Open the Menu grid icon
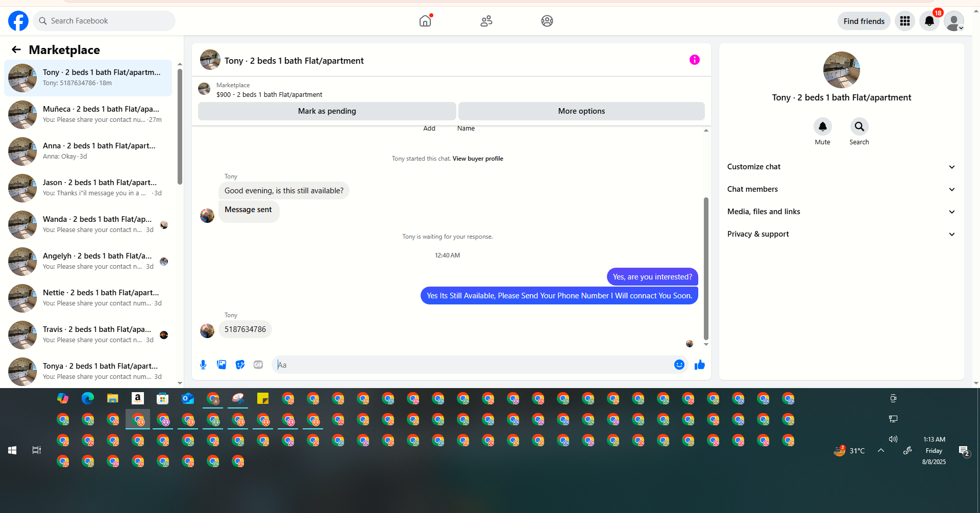 [x=905, y=21]
